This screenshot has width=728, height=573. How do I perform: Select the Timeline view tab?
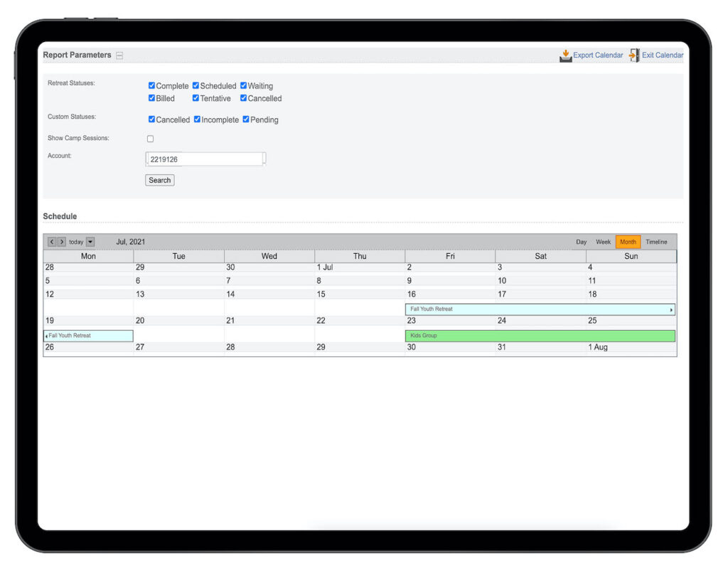coord(656,242)
